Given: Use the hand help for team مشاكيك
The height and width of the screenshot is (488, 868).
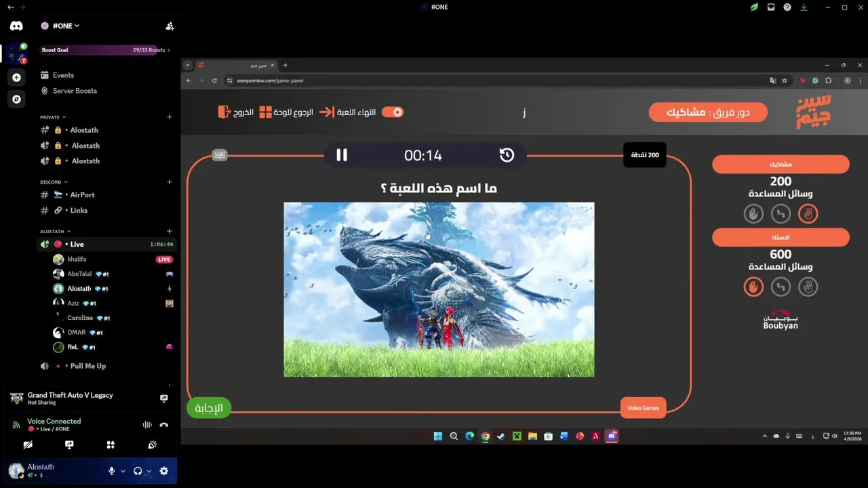Looking at the screenshot, I should coord(753,213).
